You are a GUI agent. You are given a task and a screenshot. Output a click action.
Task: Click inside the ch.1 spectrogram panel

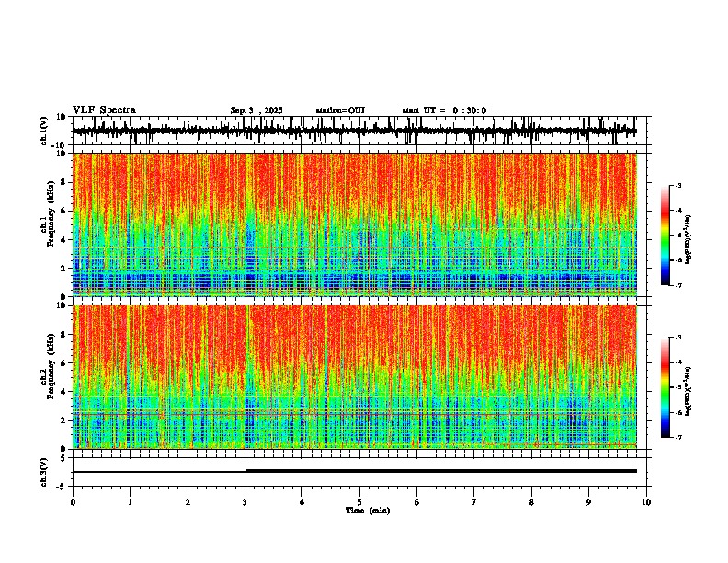pos(354,224)
